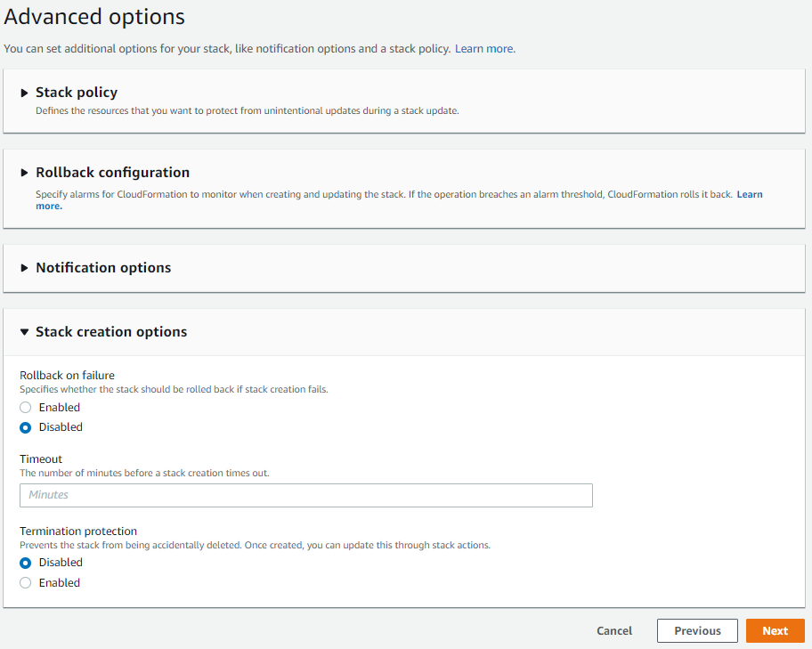Enable Rollback on failure
Screen dimensions: 812x649
pyautogui.click(x=26, y=408)
